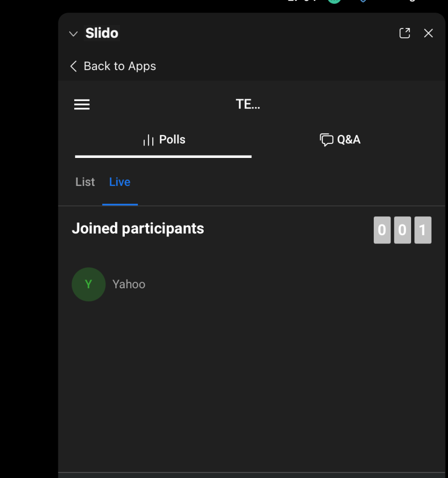Viewport: 448px width, 478px height.
Task: Open the Q&A tab
Action: click(x=348, y=140)
